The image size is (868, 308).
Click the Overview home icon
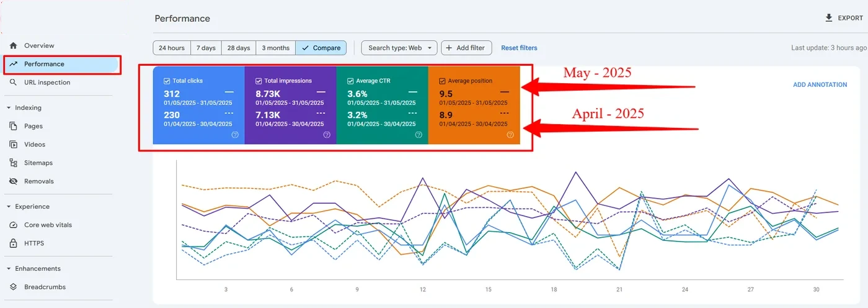tap(13, 45)
